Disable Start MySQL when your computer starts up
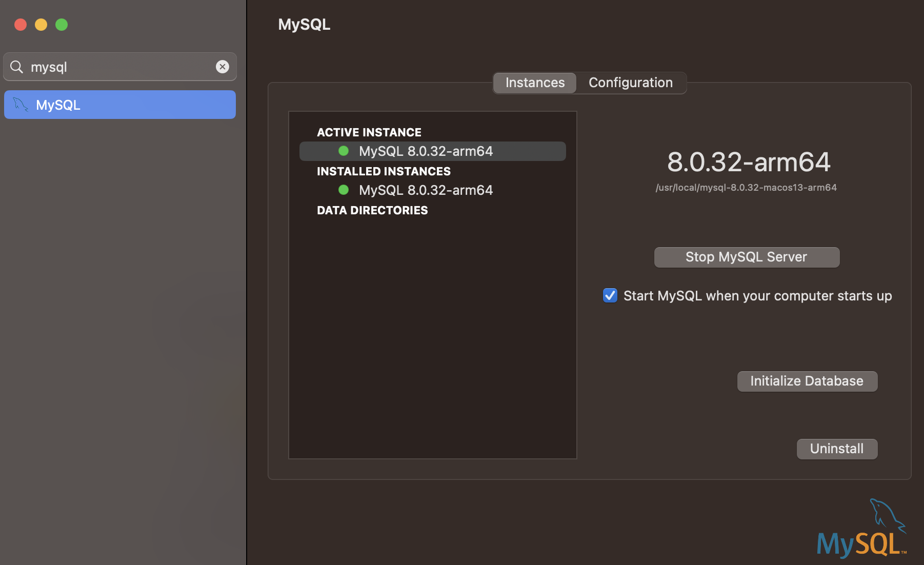 (610, 295)
